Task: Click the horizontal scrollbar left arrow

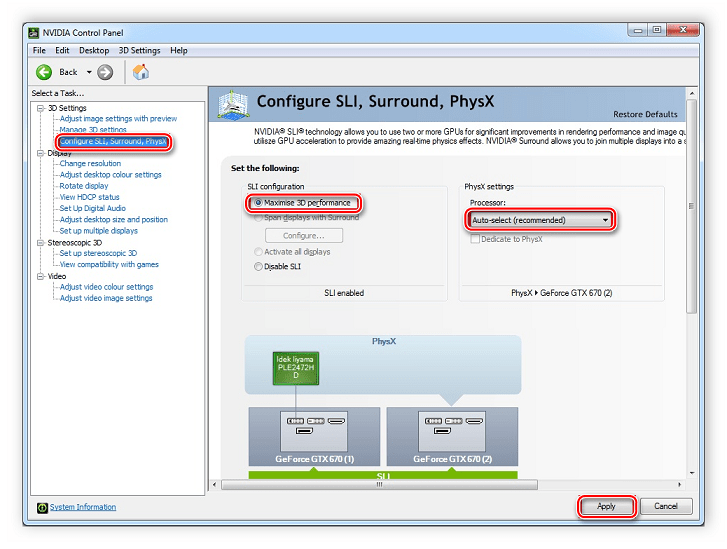Action: pyautogui.click(x=214, y=485)
